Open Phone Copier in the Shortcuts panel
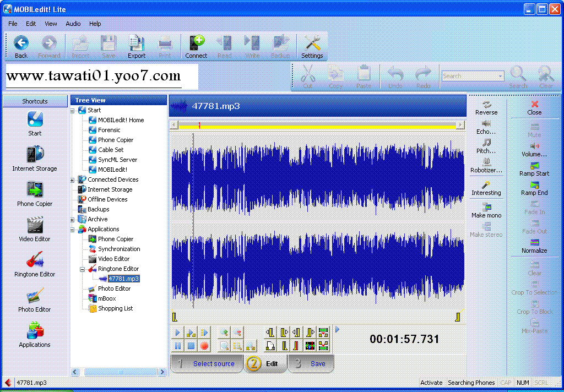This screenshot has width=564, height=392. coord(35,194)
